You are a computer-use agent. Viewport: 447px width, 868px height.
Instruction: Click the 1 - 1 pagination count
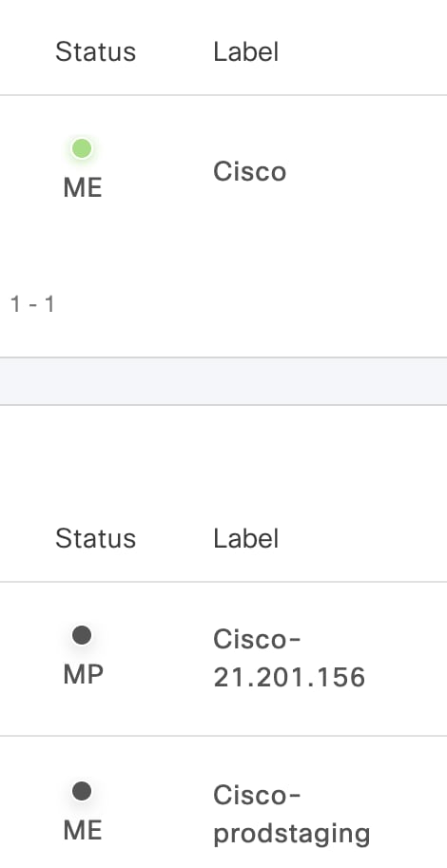32,304
